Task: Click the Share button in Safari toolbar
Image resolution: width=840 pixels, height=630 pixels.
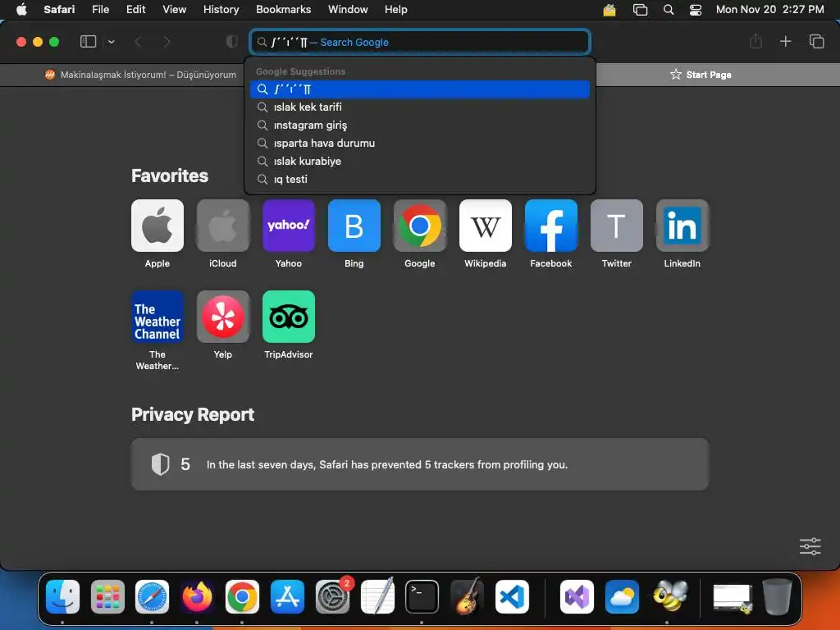Action: point(756,41)
